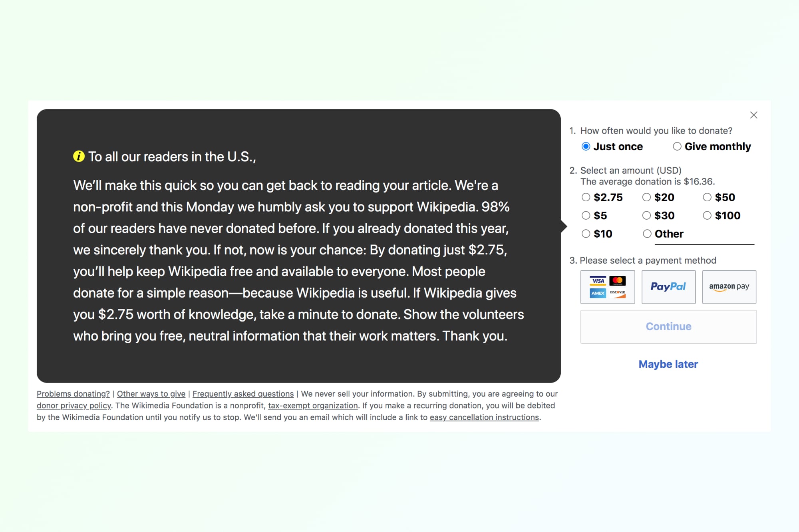Click the Other amount input field
Image resolution: width=799 pixels, height=532 pixels.
719,236
